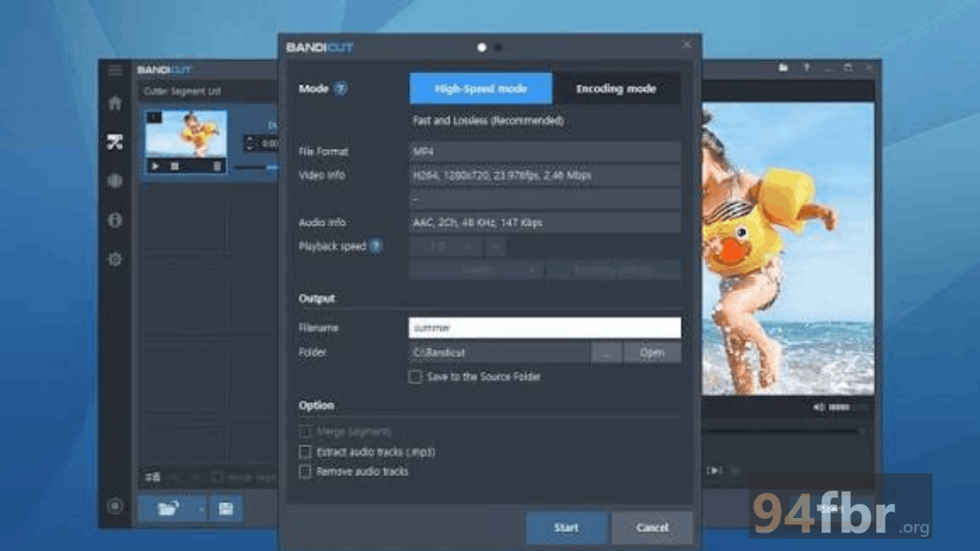Viewport: 980px width, 551px height.
Task: Click the speaker volume icon under preview
Action: click(x=819, y=407)
